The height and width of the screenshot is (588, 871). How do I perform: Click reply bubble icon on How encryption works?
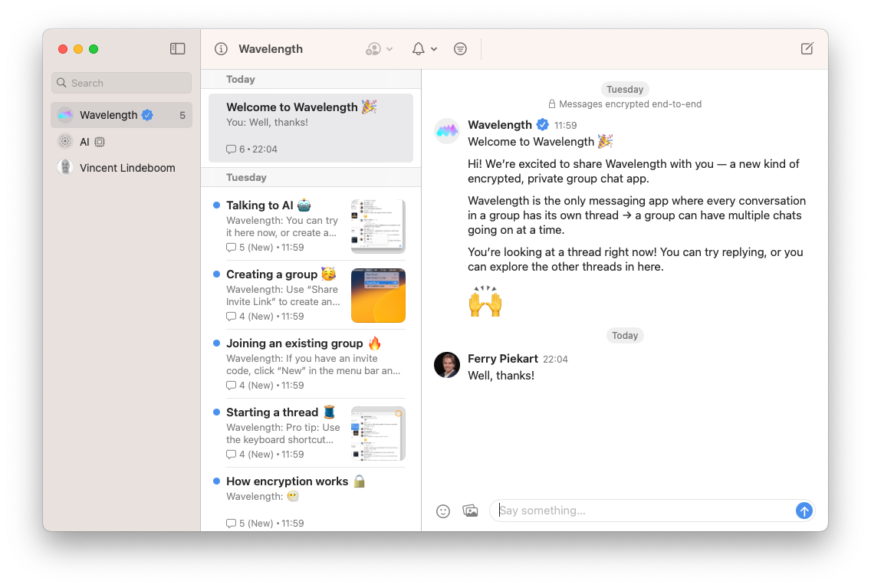pyautogui.click(x=231, y=523)
